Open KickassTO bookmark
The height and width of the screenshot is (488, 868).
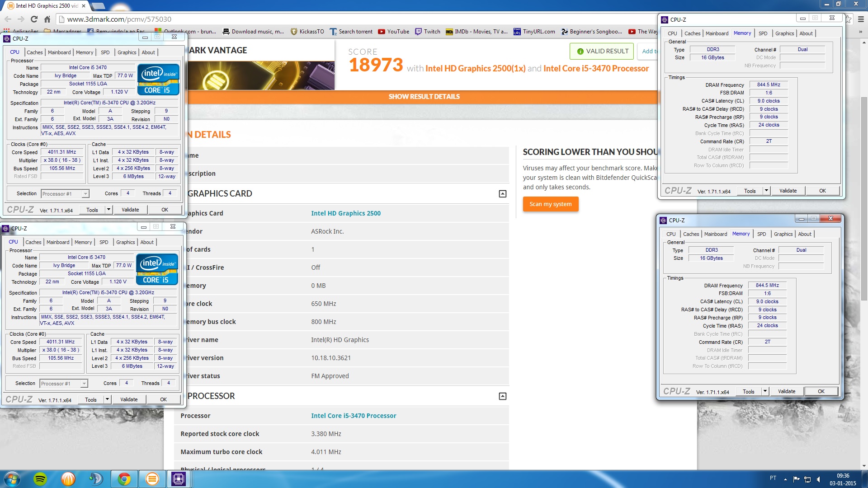(307, 32)
